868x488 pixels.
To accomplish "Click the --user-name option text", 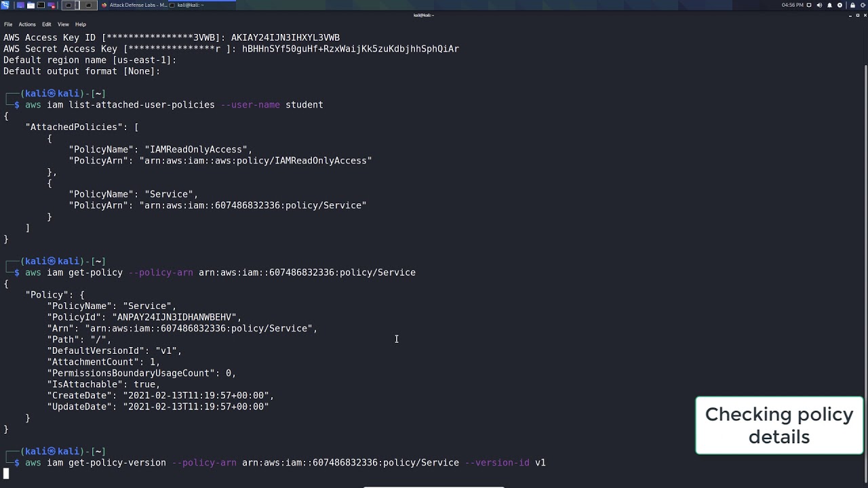I will (x=250, y=104).
